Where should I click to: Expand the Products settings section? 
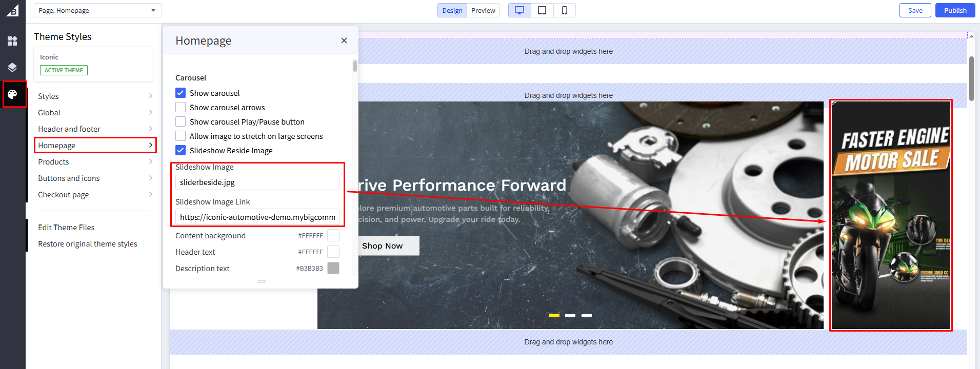95,161
